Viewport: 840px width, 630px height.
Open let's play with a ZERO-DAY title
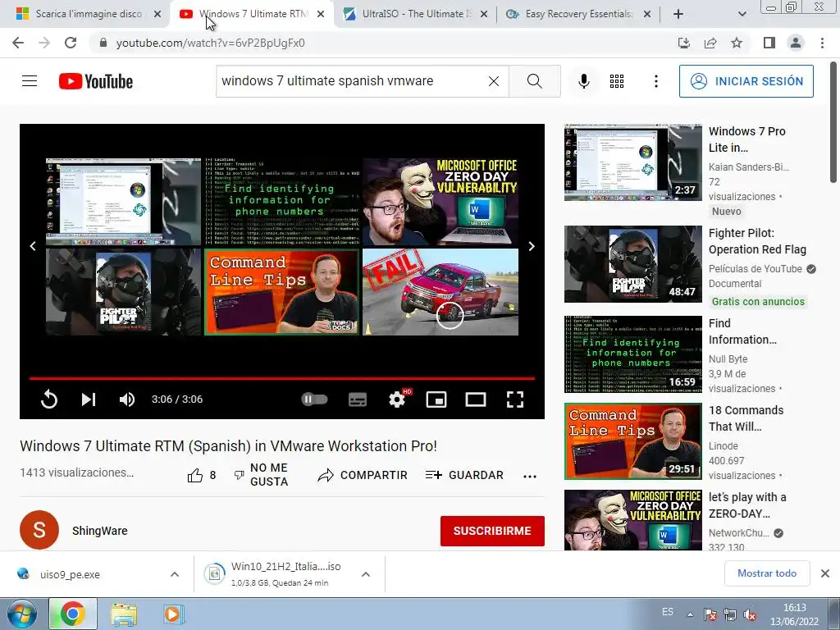click(x=747, y=505)
